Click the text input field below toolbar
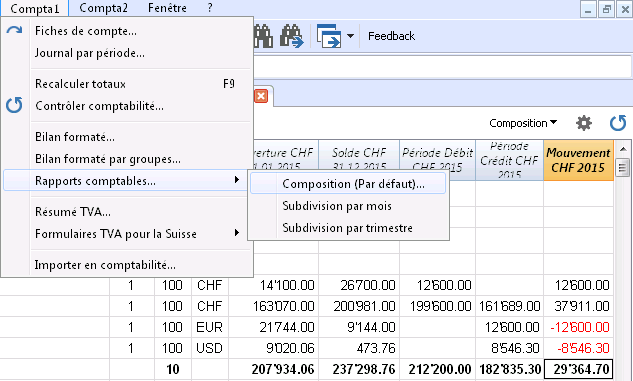 (x=442, y=67)
